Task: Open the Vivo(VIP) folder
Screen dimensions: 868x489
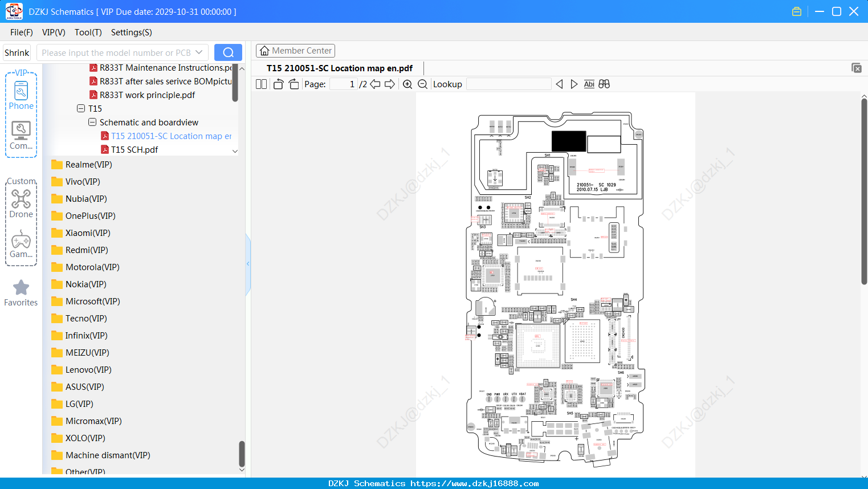Action: coord(75,182)
